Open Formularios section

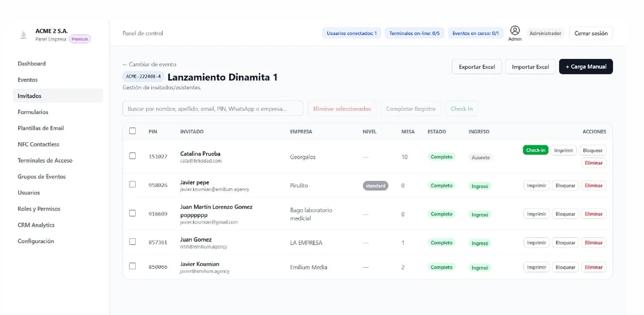pyautogui.click(x=58, y=112)
